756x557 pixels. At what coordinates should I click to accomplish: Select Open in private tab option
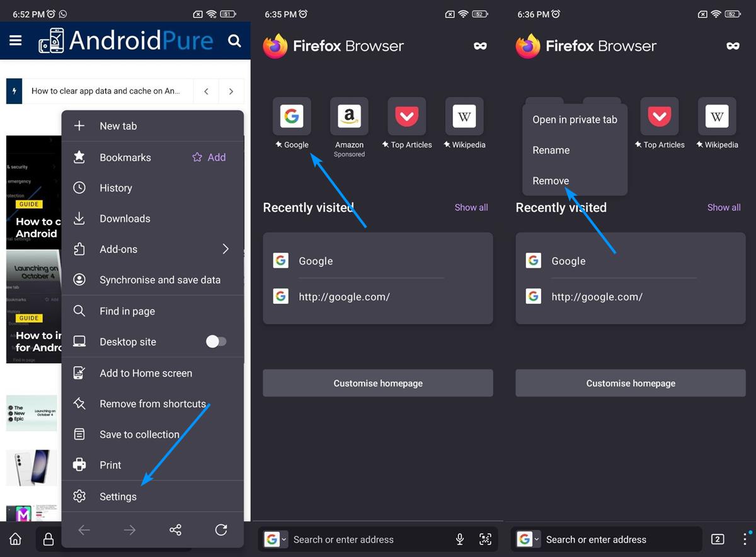pos(575,120)
